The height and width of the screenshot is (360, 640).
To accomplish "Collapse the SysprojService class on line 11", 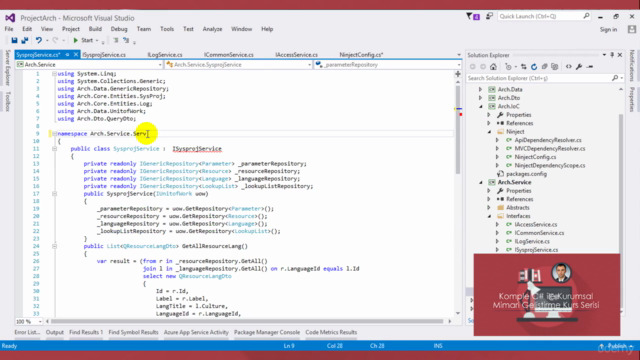I will pyautogui.click(x=54, y=149).
